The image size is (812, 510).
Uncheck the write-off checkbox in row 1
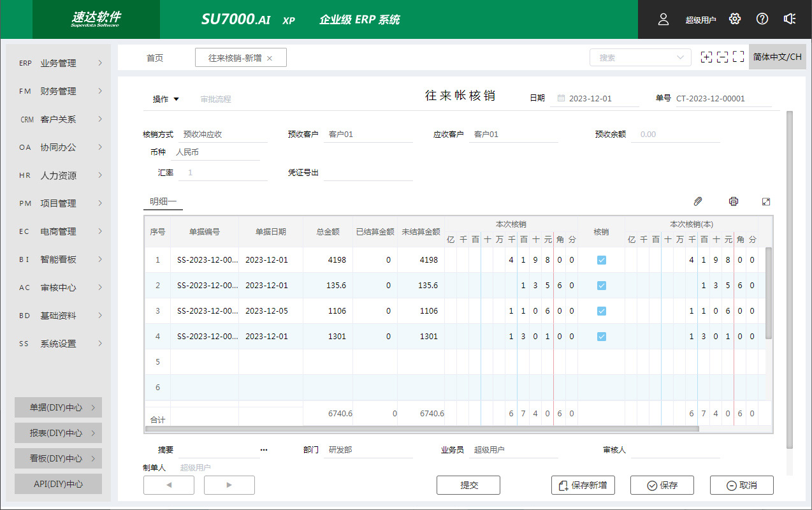601,260
